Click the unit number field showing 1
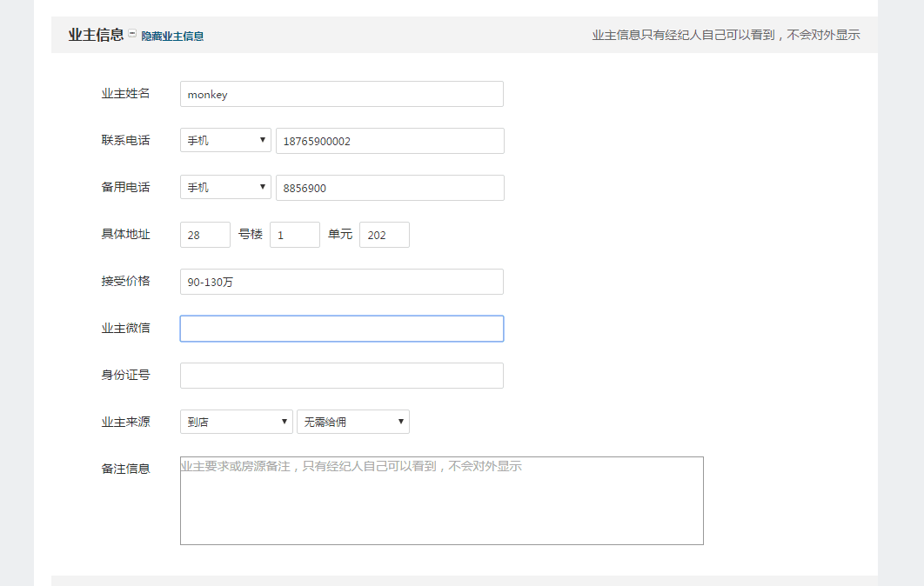924x586 pixels. click(x=295, y=235)
